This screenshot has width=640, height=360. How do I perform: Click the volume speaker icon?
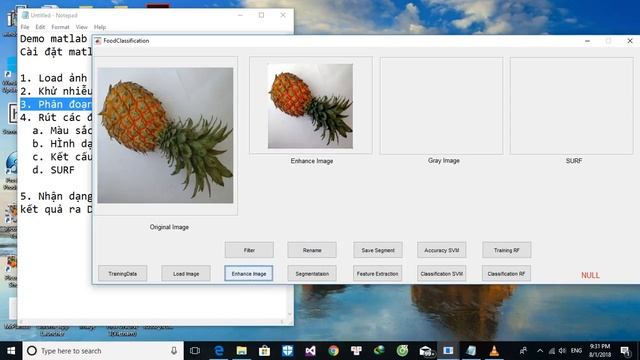coord(562,351)
